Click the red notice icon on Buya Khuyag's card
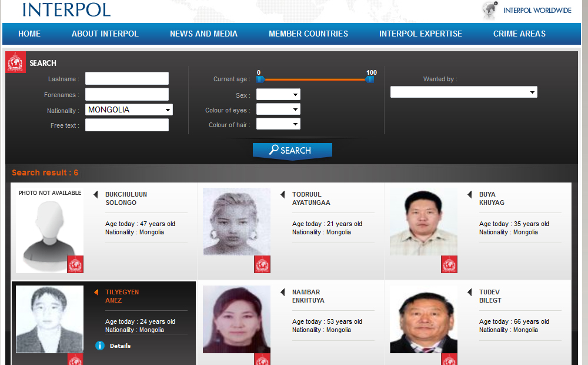 (x=449, y=264)
